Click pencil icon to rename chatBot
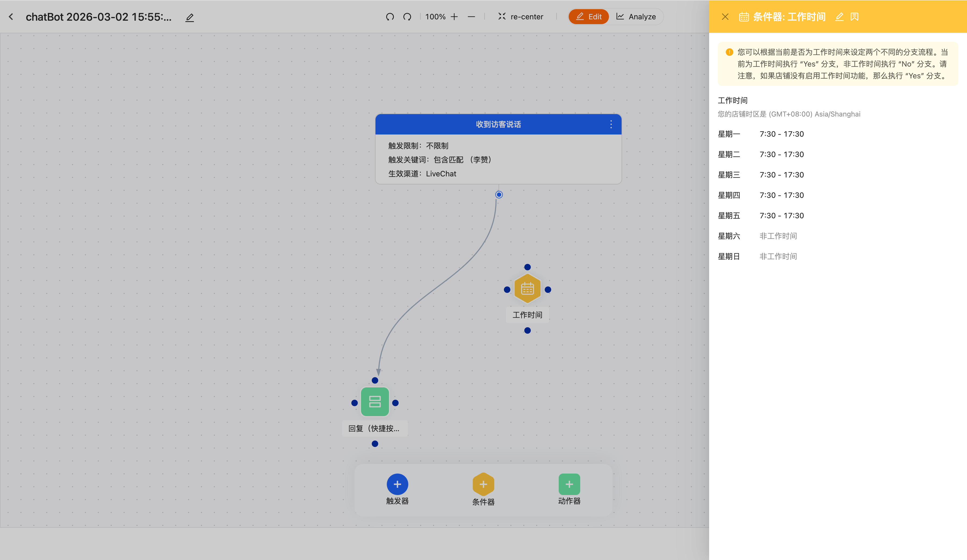This screenshot has width=967, height=560. pyautogui.click(x=190, y=18)
